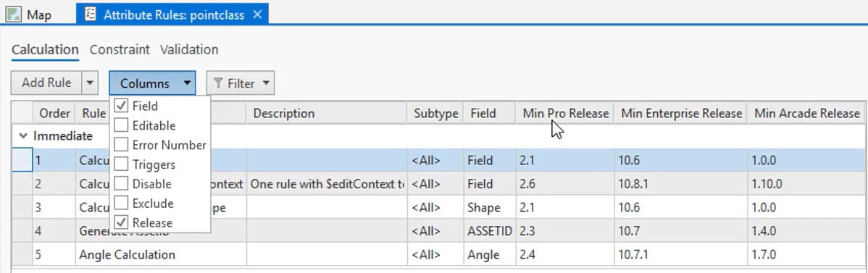The width and height of the screenshot is (868, 273).
Task: Switch to the Validation tab
Action: pyautogui.click(x=189, y=49)
